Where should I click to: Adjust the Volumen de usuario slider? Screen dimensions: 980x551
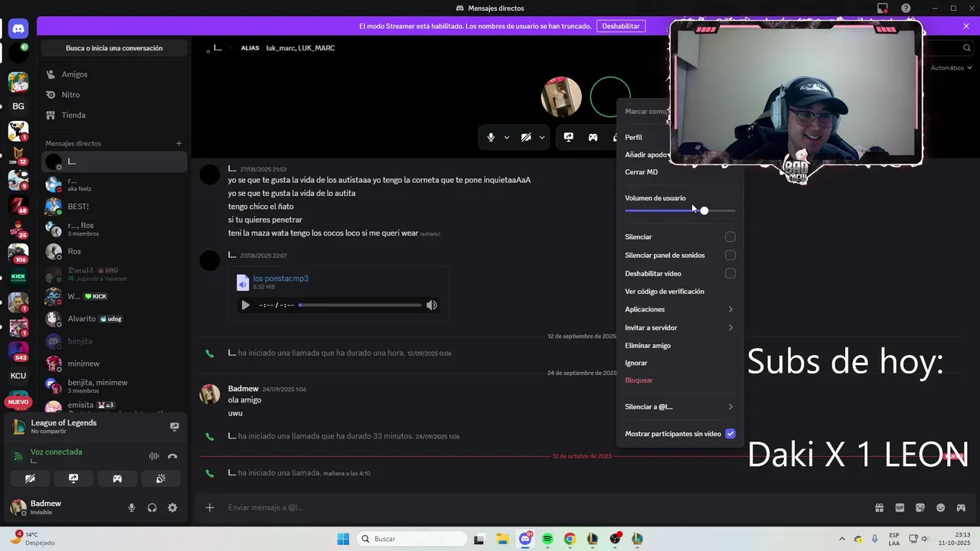[680, 210]
